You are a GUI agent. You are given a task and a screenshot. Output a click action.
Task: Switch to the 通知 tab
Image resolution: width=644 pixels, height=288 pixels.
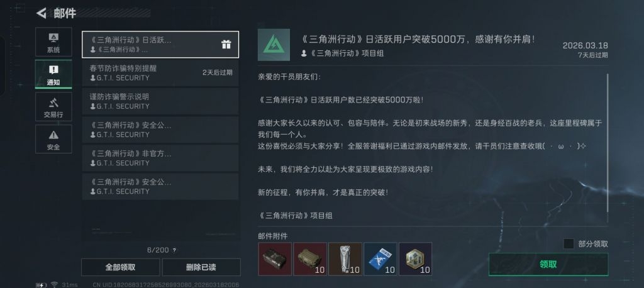tap(53, 74)
